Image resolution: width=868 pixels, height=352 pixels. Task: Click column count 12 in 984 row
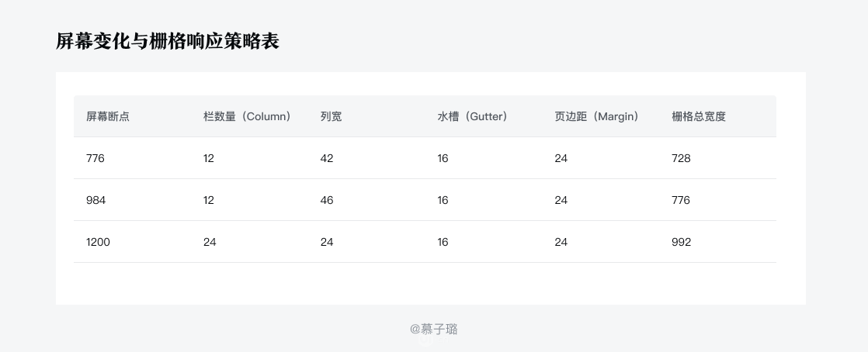click(209, 200)
